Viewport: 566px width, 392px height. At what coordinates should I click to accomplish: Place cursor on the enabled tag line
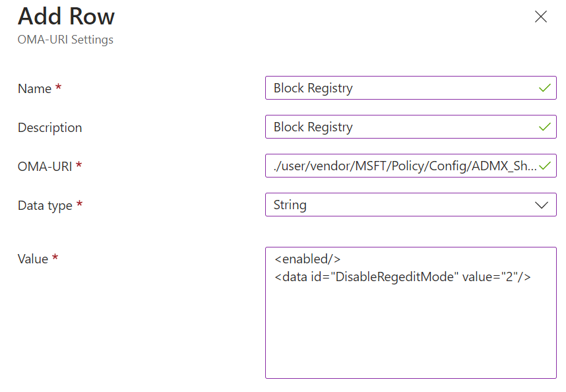pyautogui.click(x=307, y=259)
